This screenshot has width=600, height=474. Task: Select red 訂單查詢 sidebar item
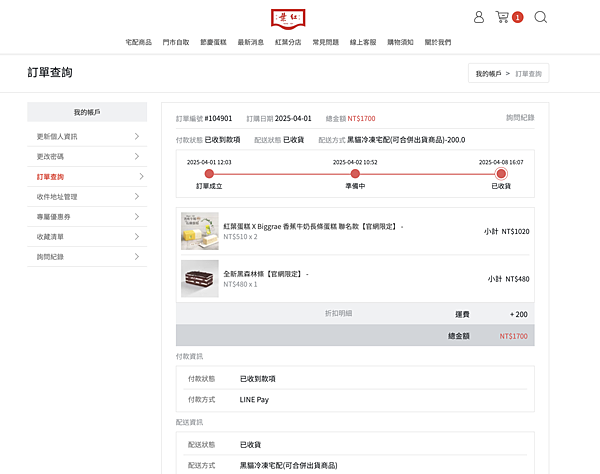tap(87, 177)
